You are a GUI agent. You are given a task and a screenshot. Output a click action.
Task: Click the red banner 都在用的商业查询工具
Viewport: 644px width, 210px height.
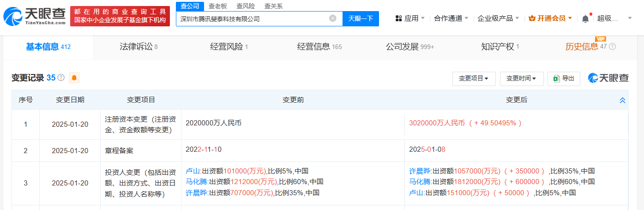[121, 16]
